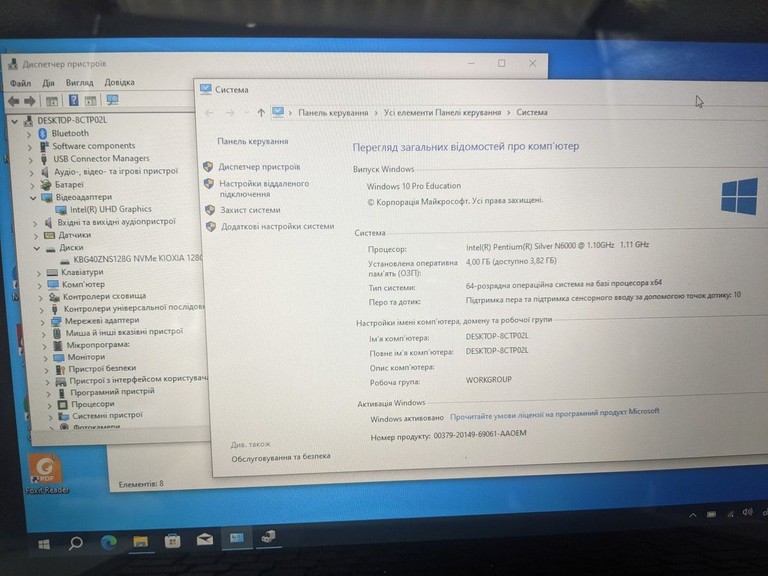The image size is (768, 576).
Task: Switch to Device Manager taskbar icon
Action: [268, 537]
